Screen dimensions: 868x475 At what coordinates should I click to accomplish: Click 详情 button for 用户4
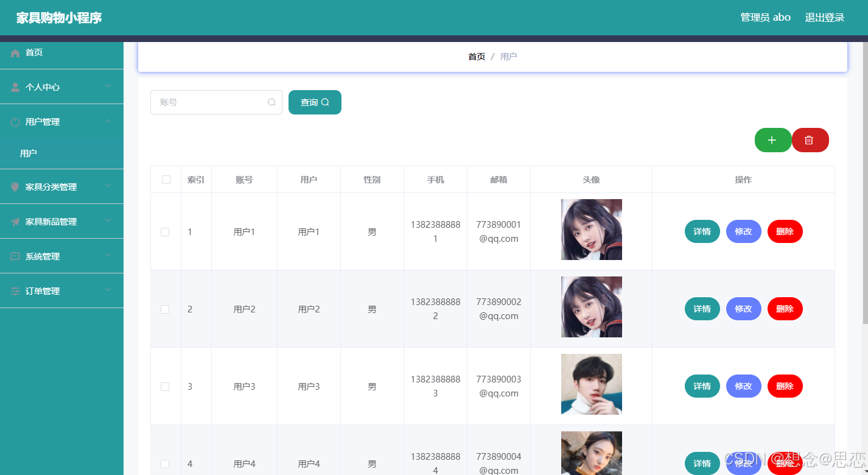702,463
